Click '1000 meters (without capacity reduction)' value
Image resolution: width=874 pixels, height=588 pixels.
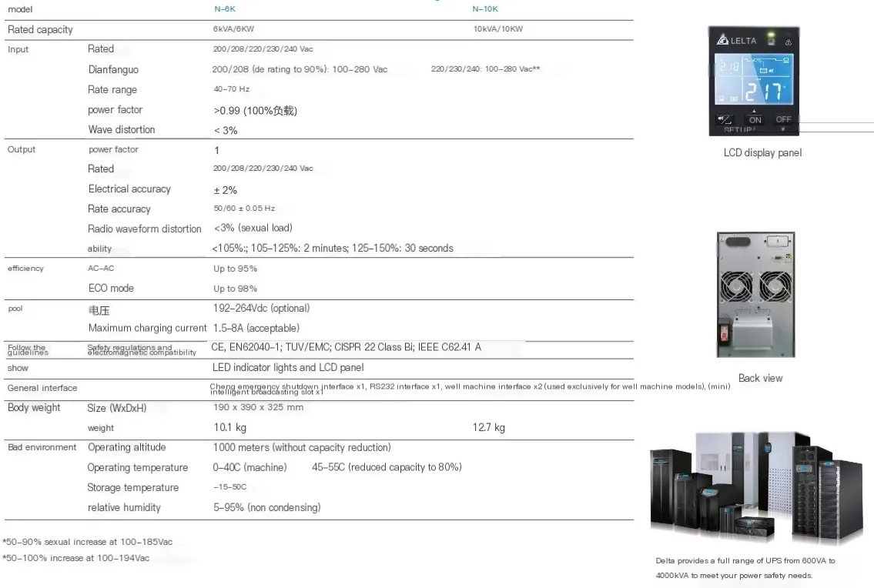point(302,448)
